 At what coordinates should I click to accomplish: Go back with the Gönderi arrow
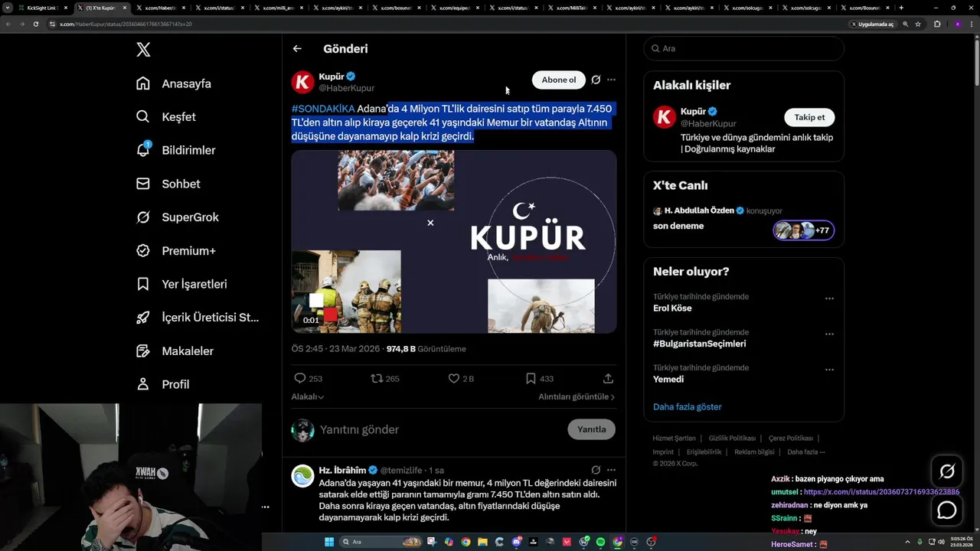(297, 49)
